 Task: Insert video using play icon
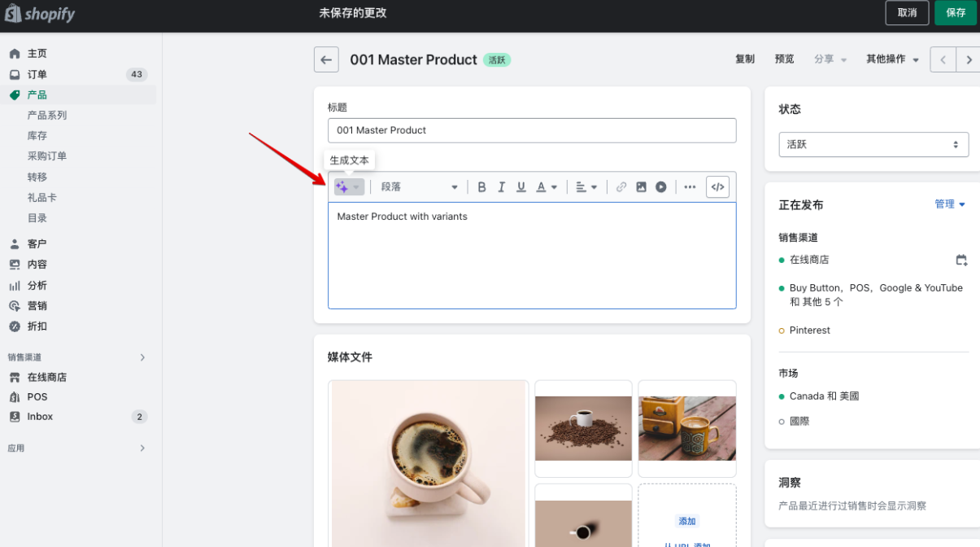coord(661,187)
